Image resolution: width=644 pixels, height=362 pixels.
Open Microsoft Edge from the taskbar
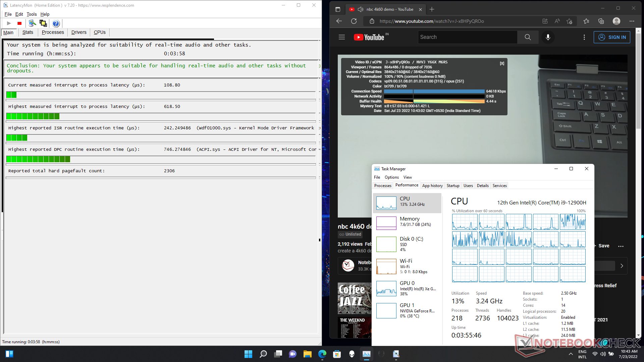[x=322, y=354]
